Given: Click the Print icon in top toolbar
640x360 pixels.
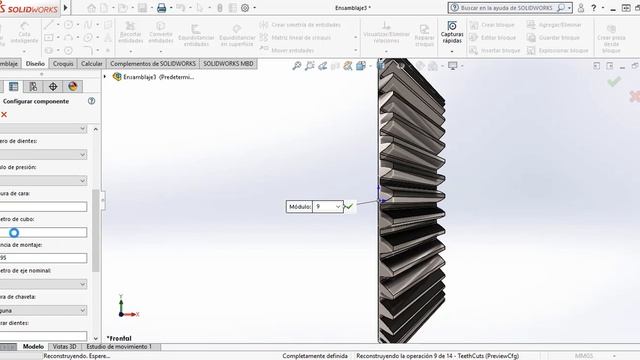Looking at the screenshot, I should [x=162, y=8].
